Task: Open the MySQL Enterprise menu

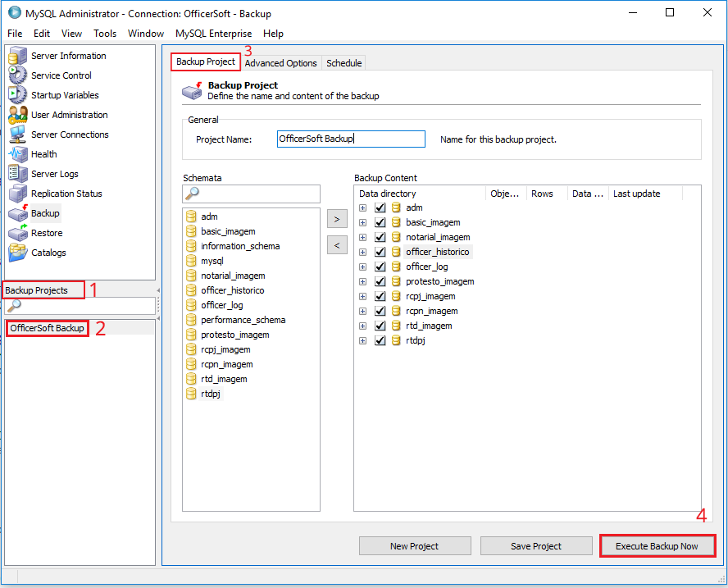Action: [213, 34]
